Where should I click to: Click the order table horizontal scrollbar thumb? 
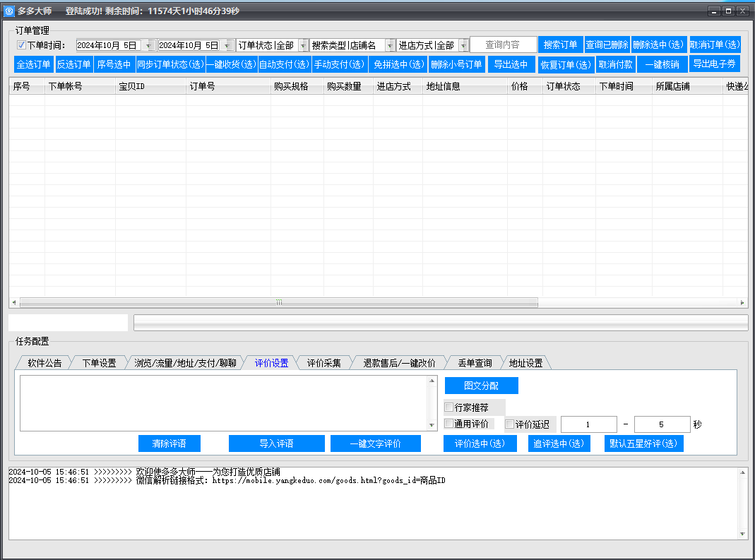(x=278, y=303)
